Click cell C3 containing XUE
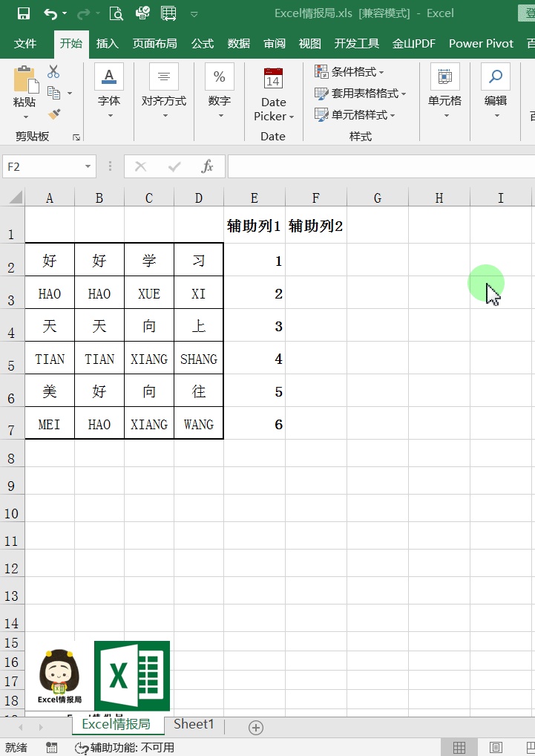 [149, 293]
